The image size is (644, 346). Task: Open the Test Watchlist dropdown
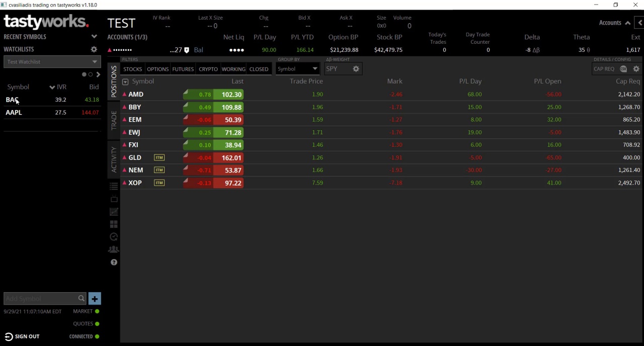tap(52, 62)
